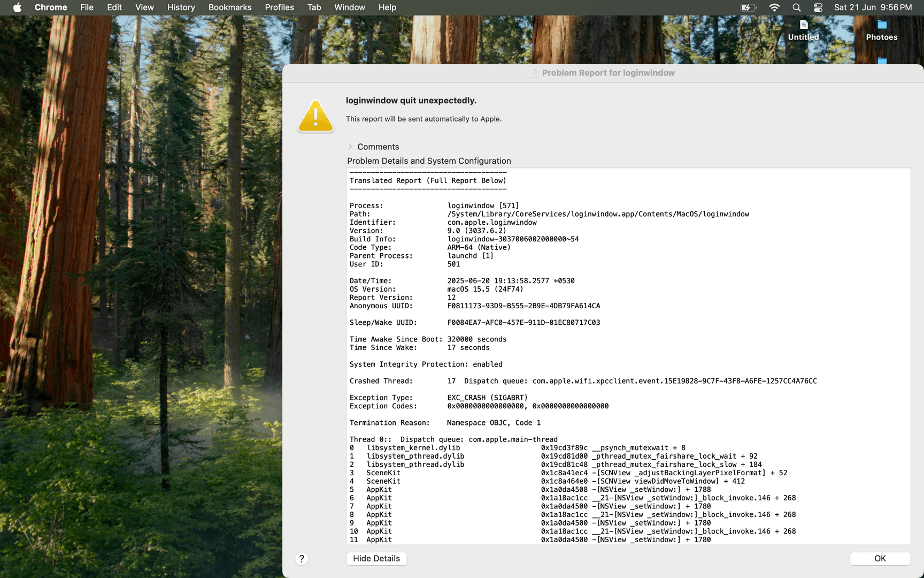The image size is (924, 578).
Task: Click the help question mark button
Action: tap(302, 559)
